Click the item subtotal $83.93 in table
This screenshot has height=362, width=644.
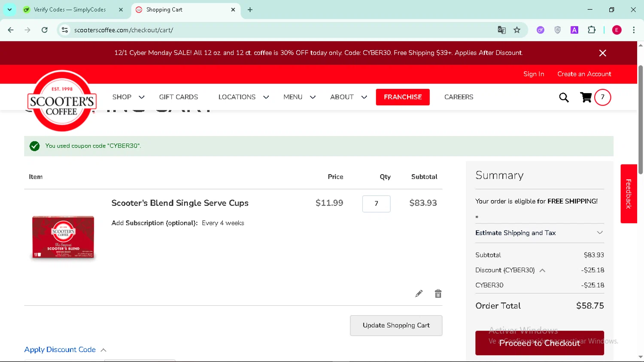[x=423, y=203]
